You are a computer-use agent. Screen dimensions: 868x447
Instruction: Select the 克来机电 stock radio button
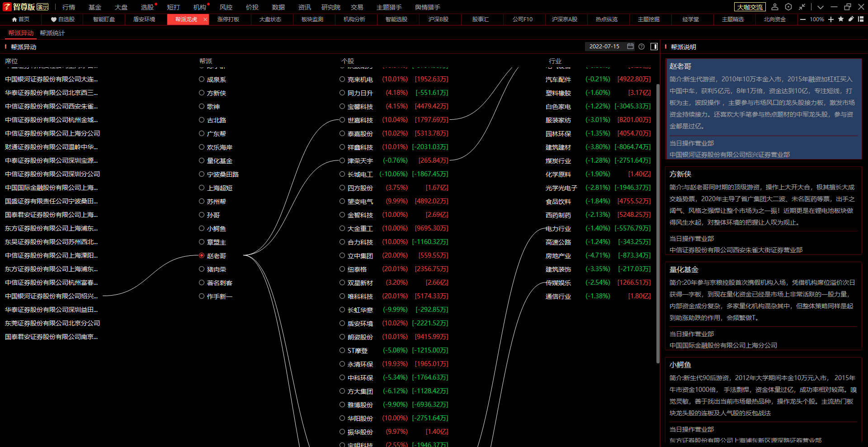click(x=342, y=79)
